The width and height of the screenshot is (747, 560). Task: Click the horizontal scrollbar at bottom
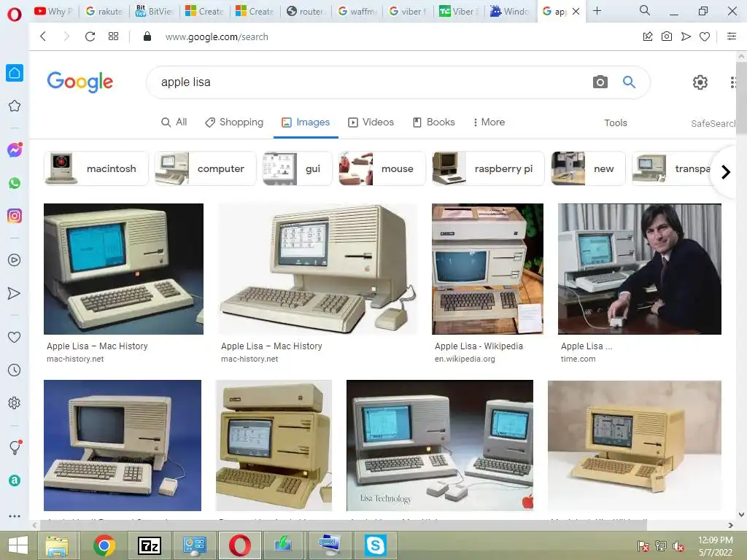[343, 525]
